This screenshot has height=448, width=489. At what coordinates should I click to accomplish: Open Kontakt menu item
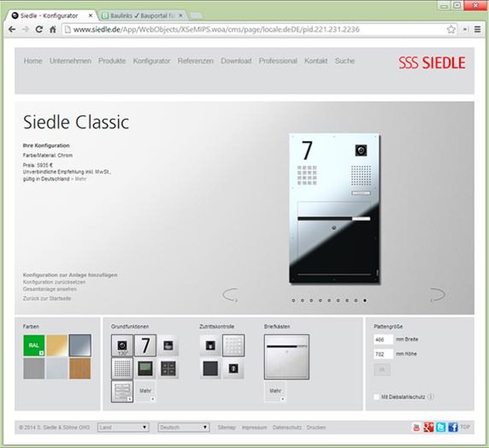pyautogui.click(x=316, y=61)
